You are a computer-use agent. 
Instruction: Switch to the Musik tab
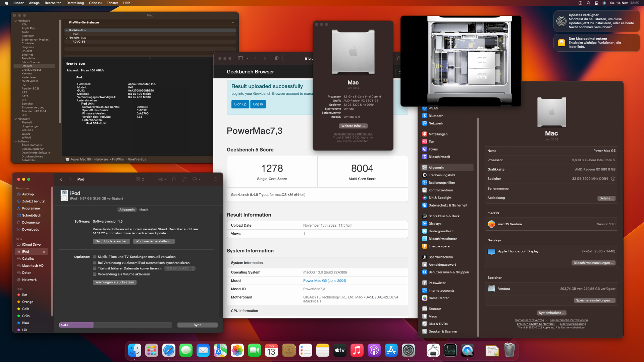(x=144, y=210)
